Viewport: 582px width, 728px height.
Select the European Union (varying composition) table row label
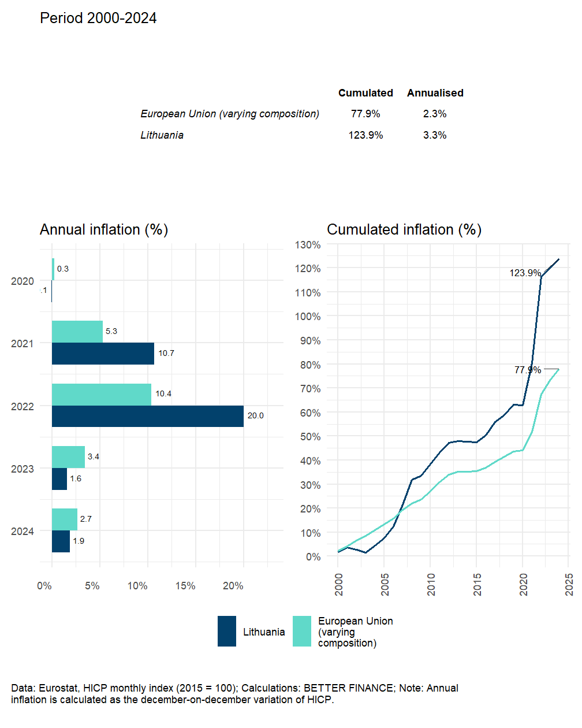point(230,114)
